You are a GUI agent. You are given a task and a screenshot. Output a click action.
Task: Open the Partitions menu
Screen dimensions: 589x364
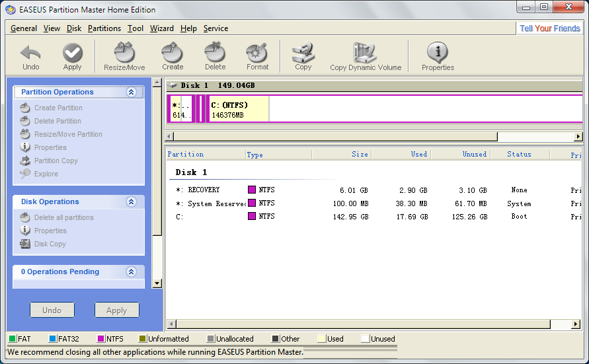(x=104, y=28)
